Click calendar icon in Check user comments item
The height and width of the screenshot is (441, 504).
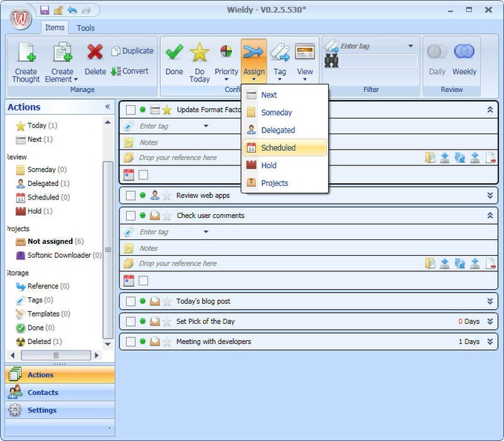pyautogui.click(x=129, y=281)
